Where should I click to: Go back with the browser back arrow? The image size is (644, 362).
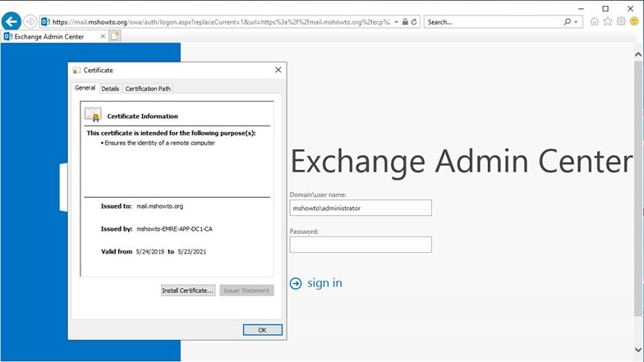pos(11,21)
